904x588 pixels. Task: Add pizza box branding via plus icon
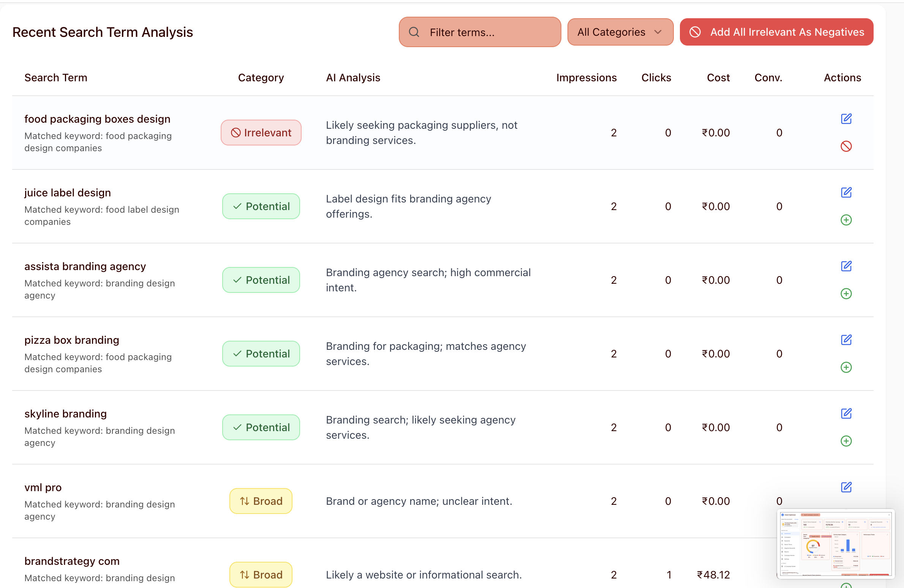[846, 367]
